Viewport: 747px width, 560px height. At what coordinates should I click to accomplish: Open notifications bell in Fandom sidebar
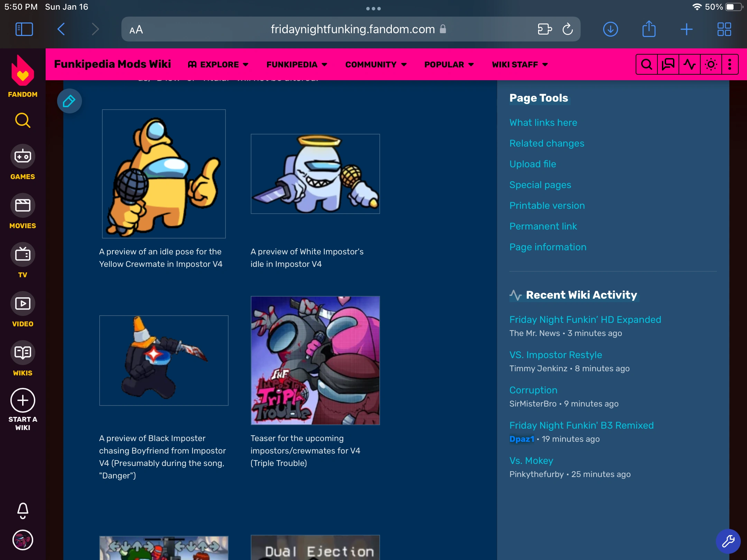point(23,511)
